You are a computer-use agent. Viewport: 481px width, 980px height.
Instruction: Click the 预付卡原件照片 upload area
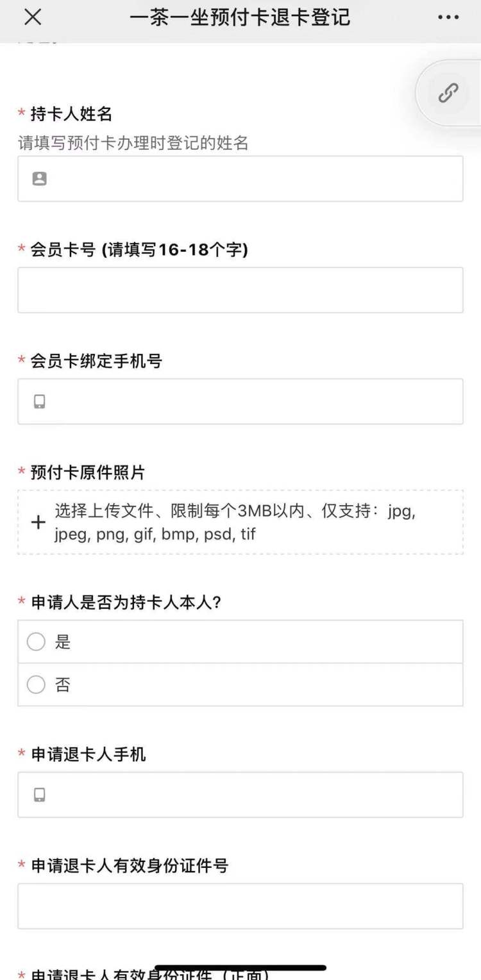click(240, 522)
